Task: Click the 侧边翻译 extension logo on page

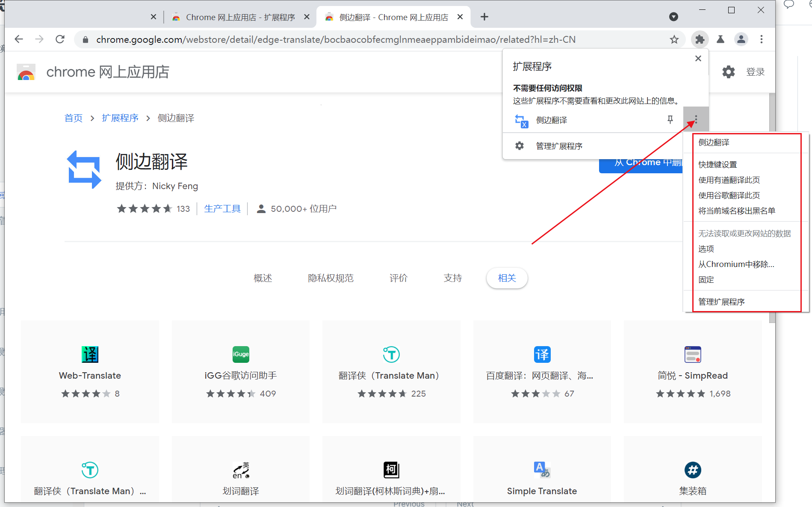Action: point(84,169)
